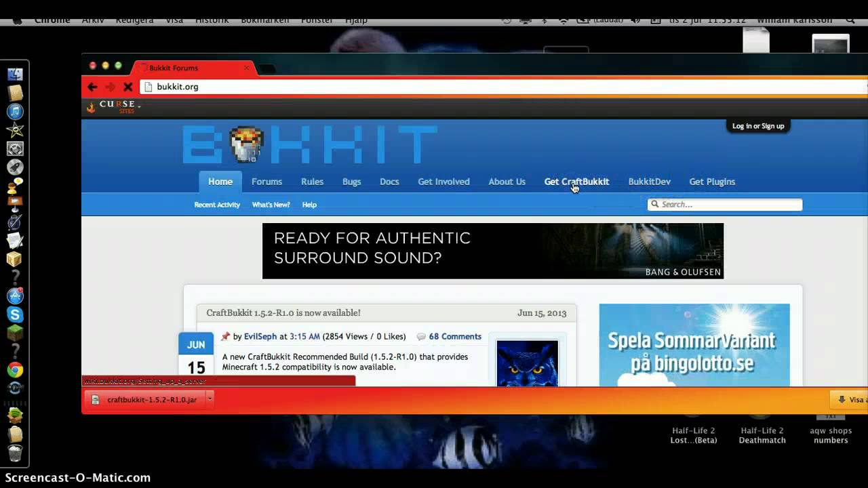Open the Bokmärken menu
Image resolution: width=868 pixels, height=488 pixels.
266,20
